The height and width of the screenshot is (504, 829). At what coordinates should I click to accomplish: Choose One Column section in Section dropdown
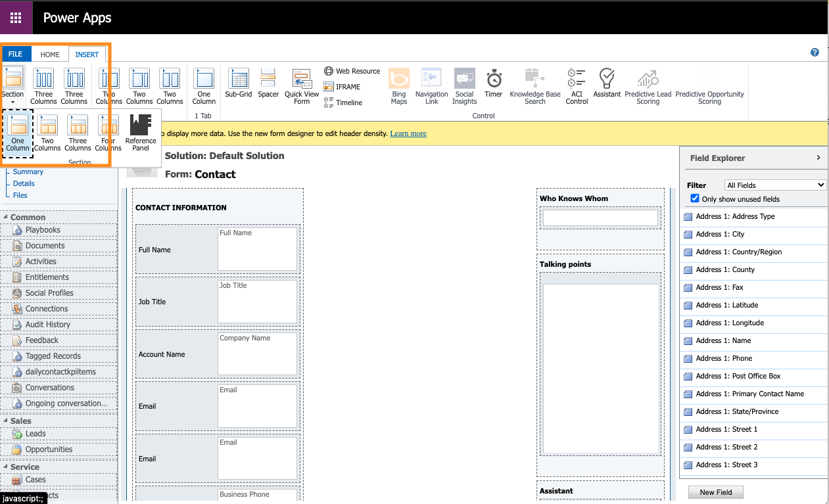[18, 133]
